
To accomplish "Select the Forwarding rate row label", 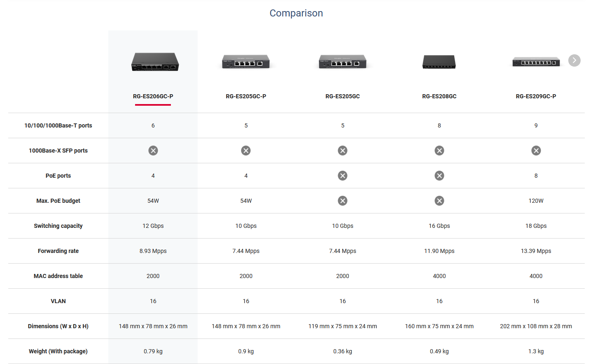I will 58,251.
